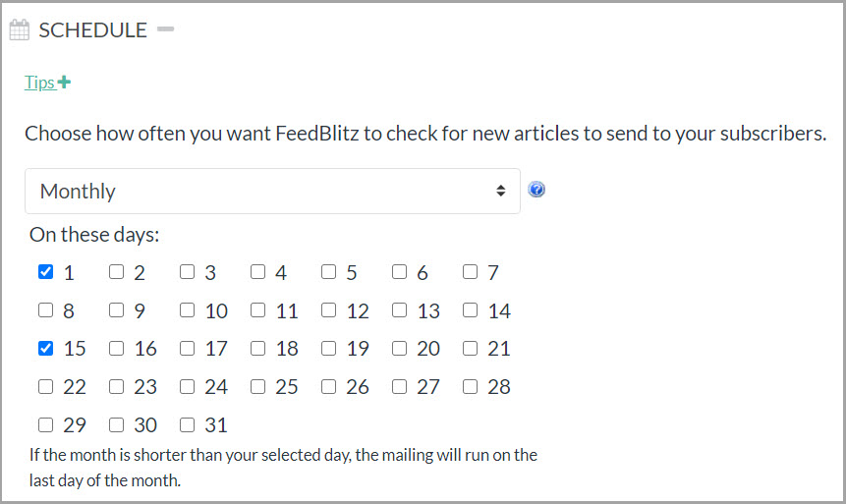Check the day 2 checkbox
This screenshot has width=846, height=504.
pyautogui.click(x=117, y=272)
